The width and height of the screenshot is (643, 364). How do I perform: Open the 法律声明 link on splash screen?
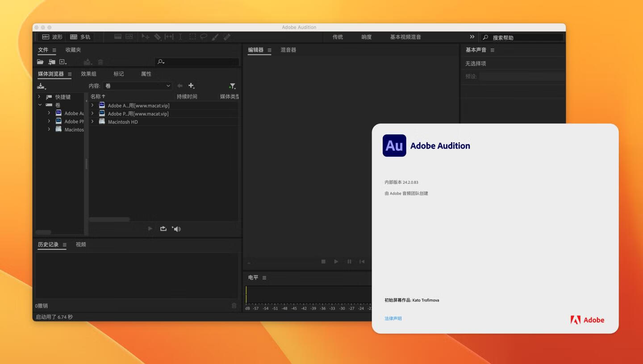pos(393,318)
